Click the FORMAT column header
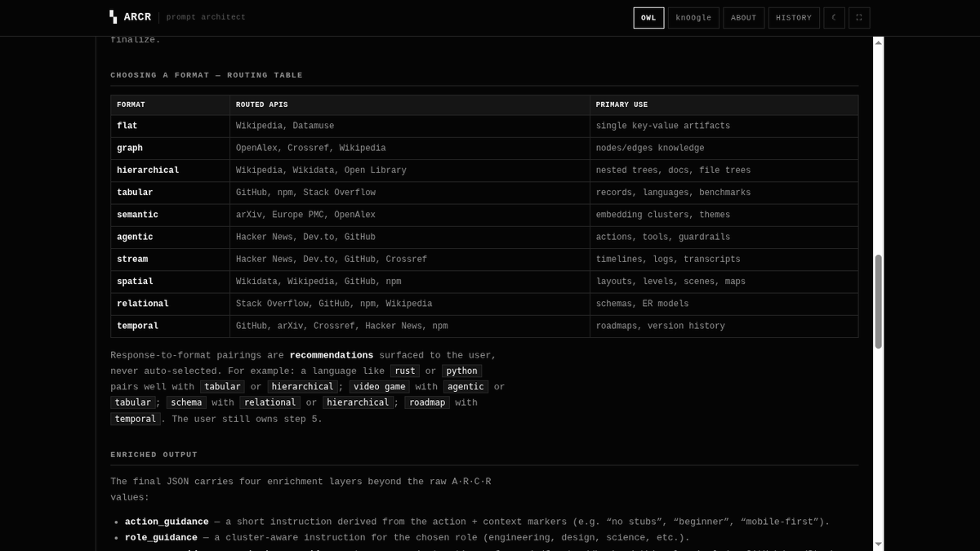Viewport: 980px width, 551px height. tap(171, 105)
